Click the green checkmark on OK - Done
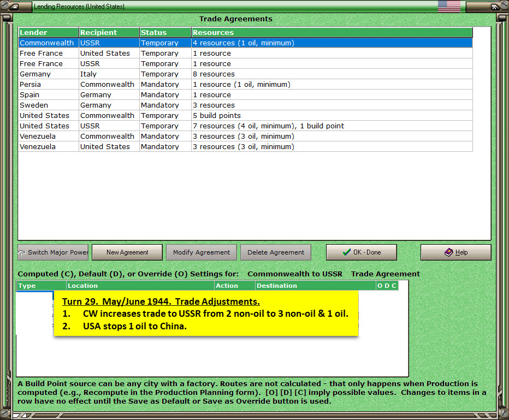The height and width of the screenshot is (420, 509). point(346,252)
